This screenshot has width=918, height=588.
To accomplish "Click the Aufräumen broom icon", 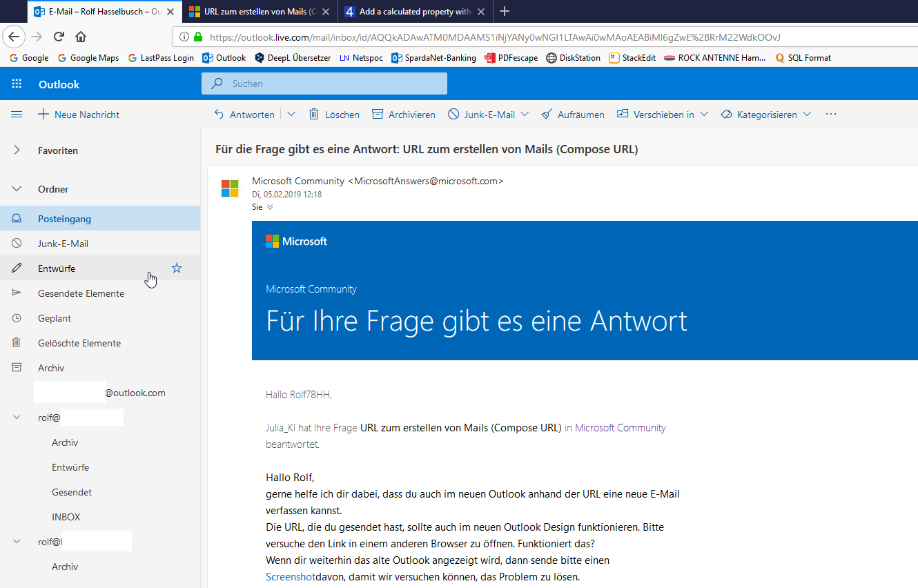I will click(547, 115).
